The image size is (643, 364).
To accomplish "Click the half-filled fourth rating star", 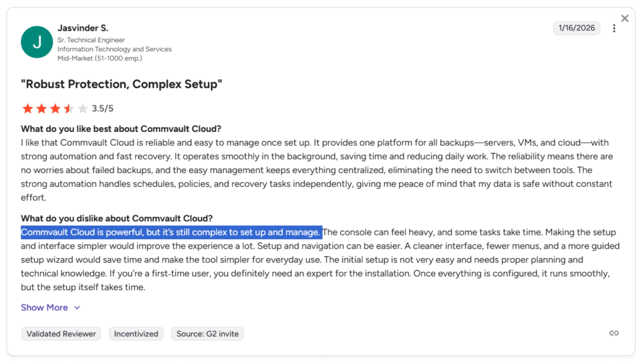I will tap(69, 109).
